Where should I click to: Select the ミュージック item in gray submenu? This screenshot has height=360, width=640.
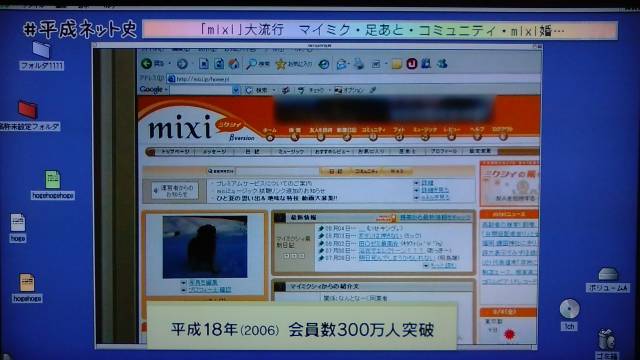pos(291,151)
